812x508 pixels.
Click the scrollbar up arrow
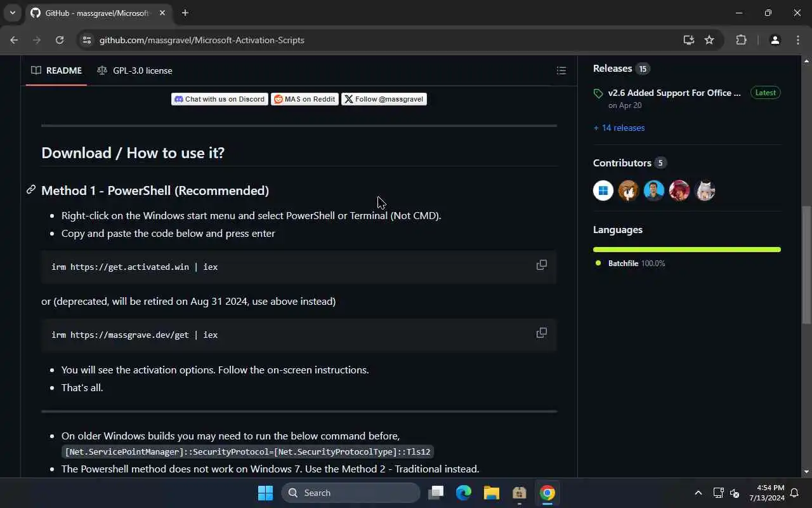coord(806,61)
